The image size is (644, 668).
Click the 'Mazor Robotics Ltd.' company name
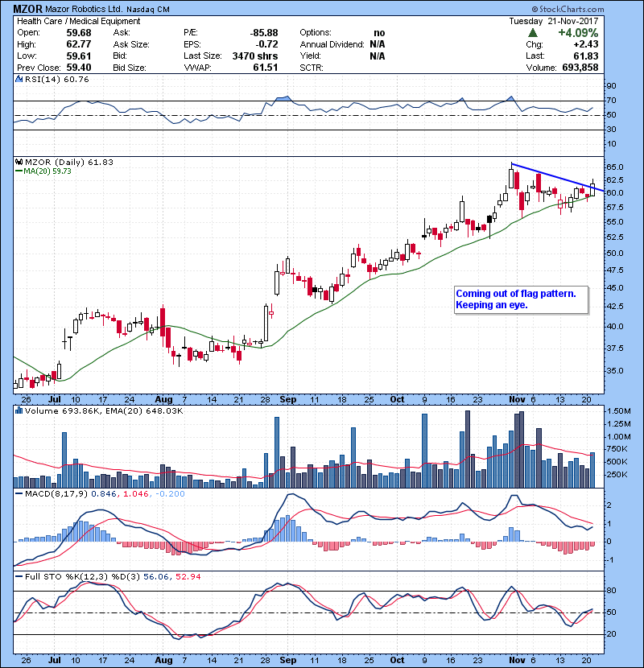click(84, 9)
